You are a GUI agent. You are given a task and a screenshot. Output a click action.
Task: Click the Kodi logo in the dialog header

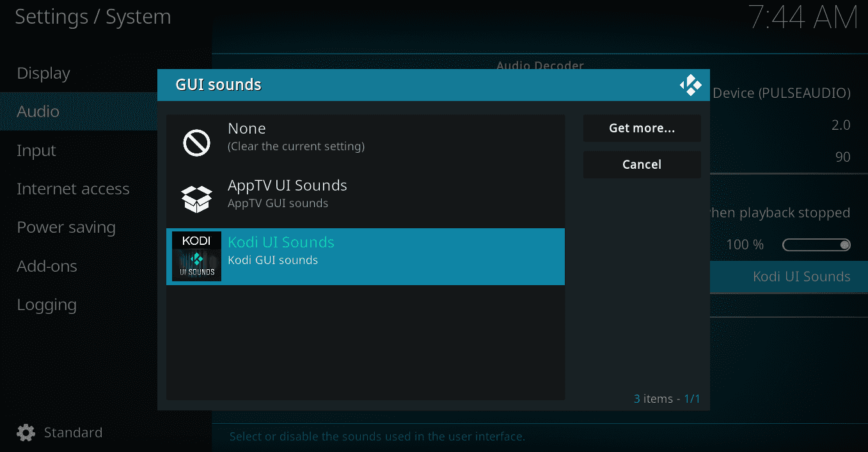(691, 84)
